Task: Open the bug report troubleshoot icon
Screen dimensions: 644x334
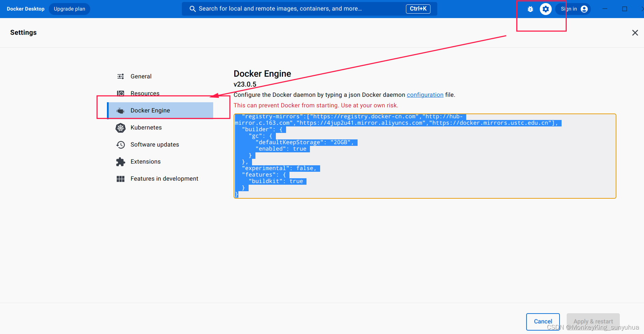Action: coord(530,9)
